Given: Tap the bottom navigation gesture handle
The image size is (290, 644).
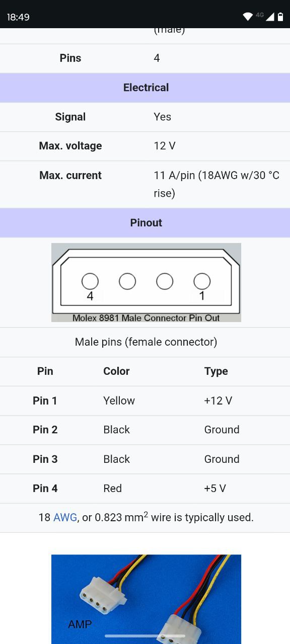Looking at the screenshot, I should (x=145, y=636).
